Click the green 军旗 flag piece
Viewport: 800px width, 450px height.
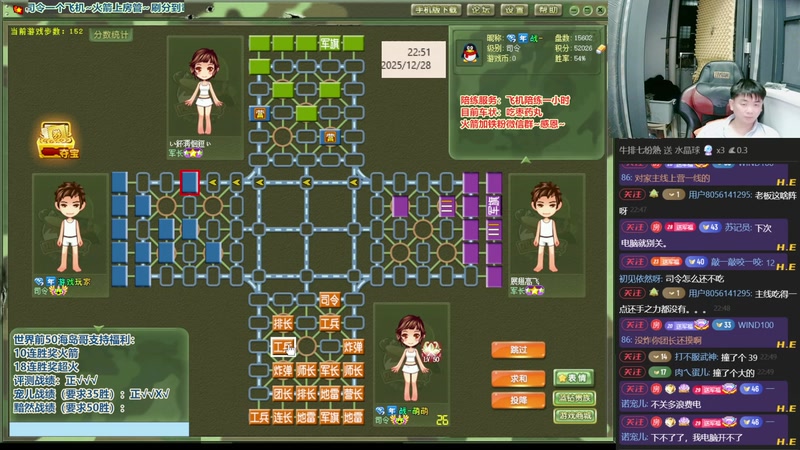(330, 43)
